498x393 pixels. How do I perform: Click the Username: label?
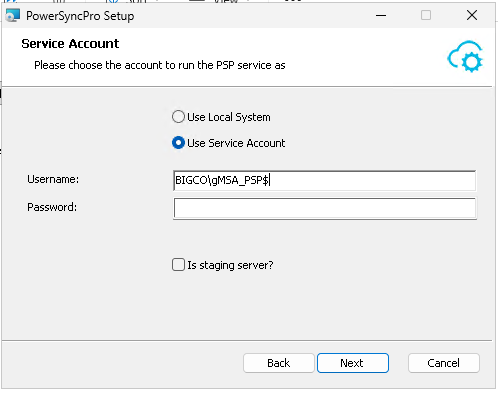[53, 179]
